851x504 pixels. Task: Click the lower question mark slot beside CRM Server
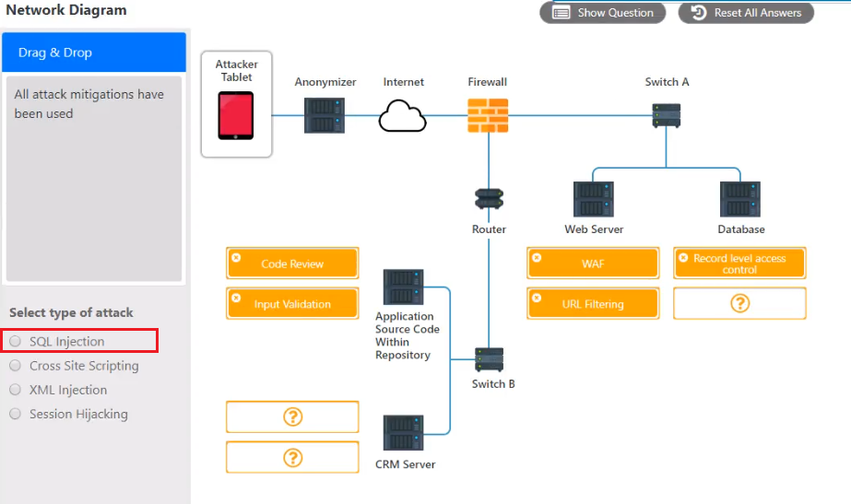[x=292, y=457]
